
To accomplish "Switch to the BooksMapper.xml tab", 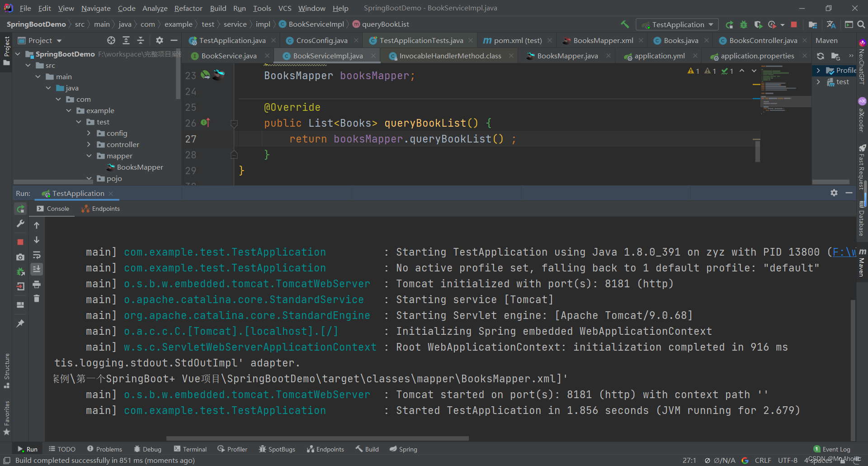I will click(x=601, y=40).
